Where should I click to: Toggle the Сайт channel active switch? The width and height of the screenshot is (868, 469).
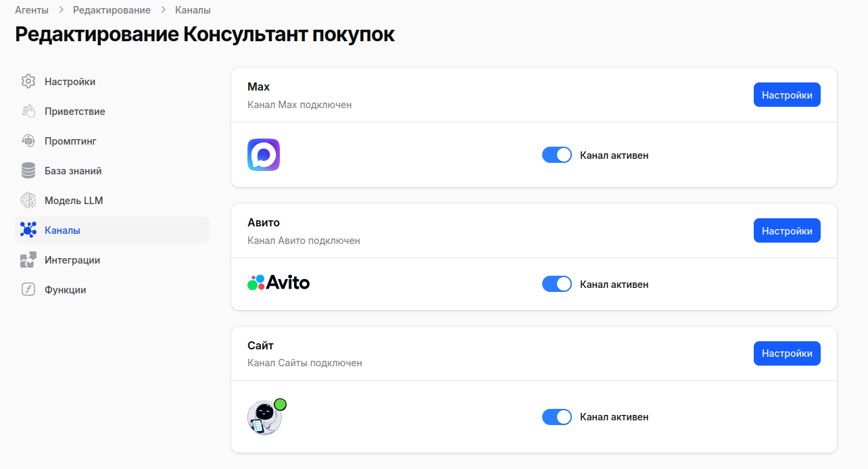tap(557, 417)
